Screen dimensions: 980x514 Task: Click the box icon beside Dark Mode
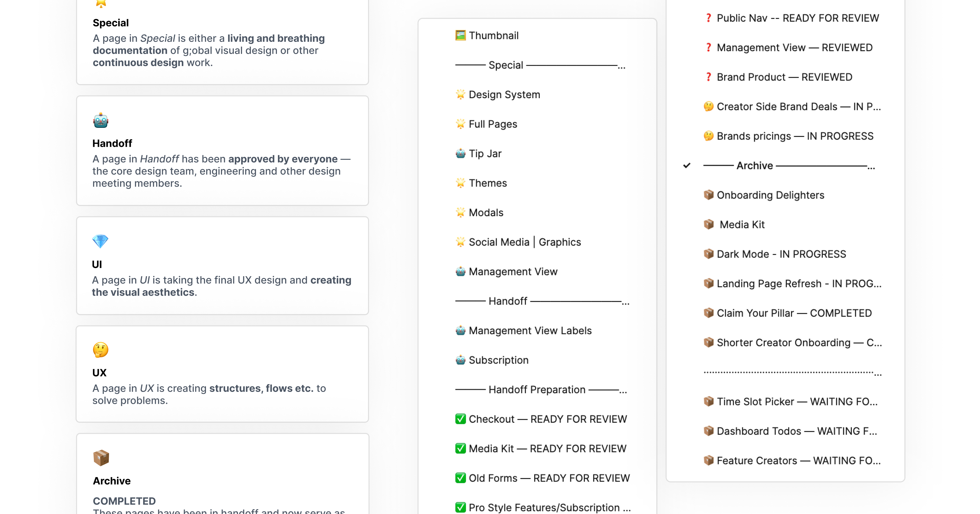pos(708,254)
